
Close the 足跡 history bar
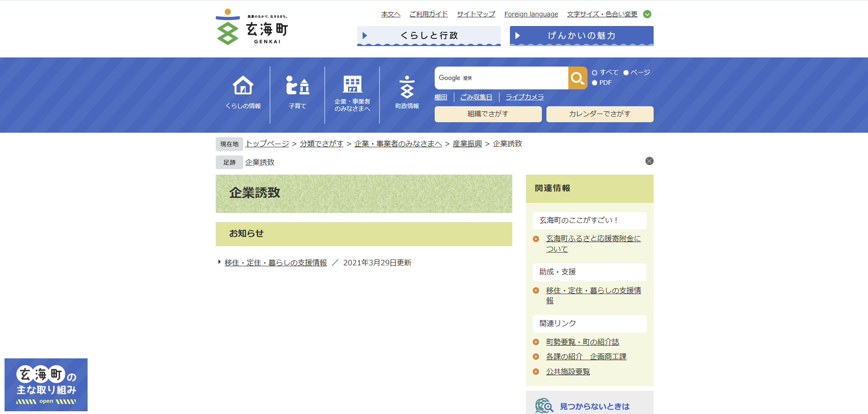click(x=650, y=161)
